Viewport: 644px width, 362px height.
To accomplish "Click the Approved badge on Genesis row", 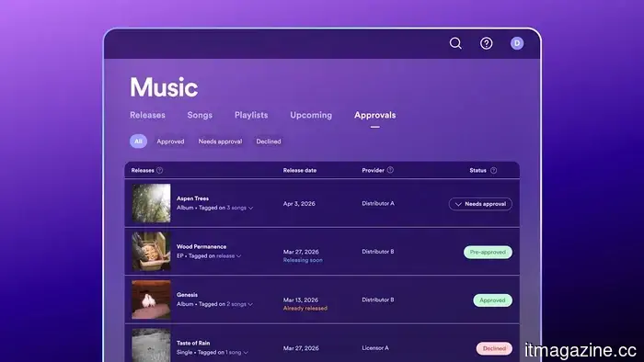I will (x=493, y=300).
